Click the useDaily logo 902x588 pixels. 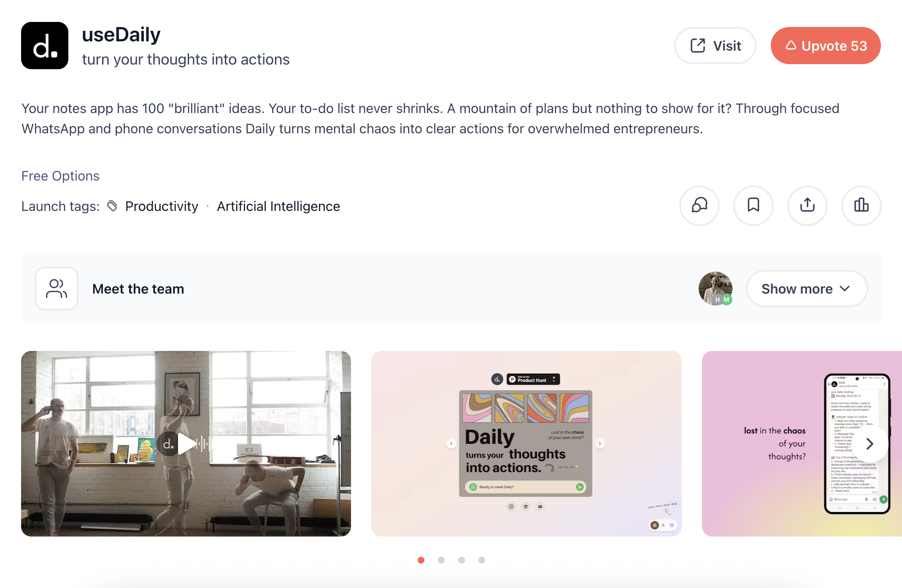pyautogui.click(x=44, y=46)
